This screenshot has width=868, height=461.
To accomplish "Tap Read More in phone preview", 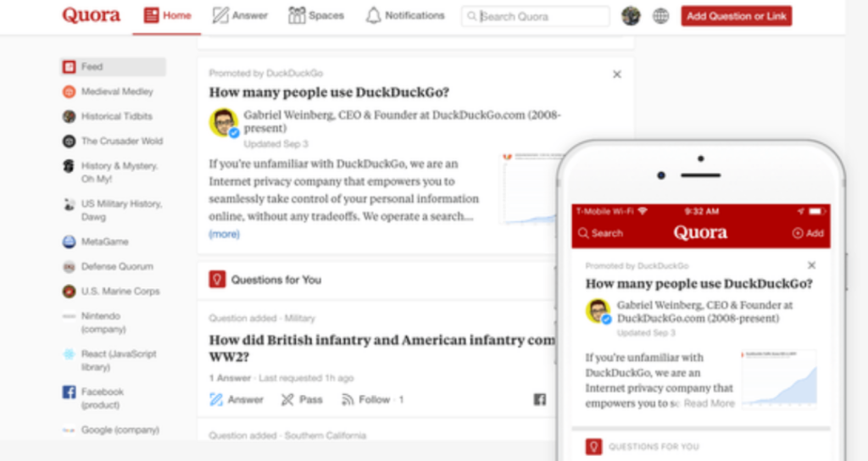I will (x=709, y=403).
